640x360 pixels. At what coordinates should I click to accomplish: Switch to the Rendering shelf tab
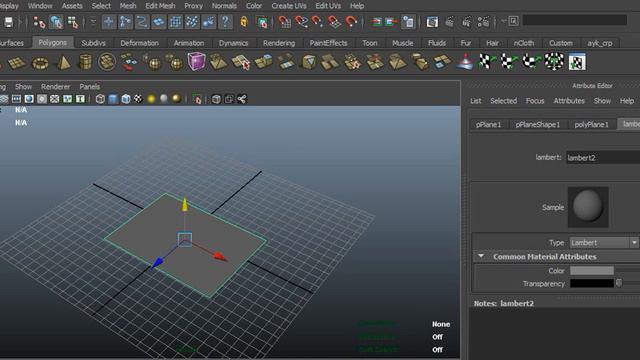point(279,43)
